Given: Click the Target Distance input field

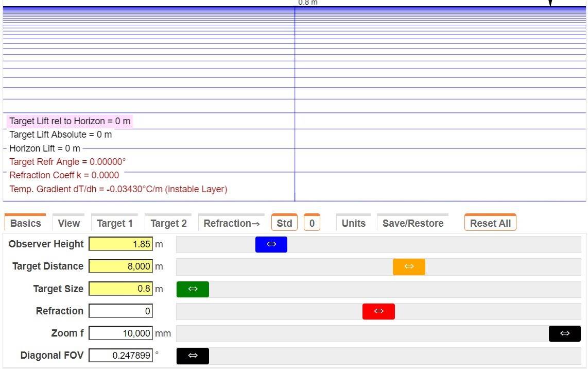Looking at the screenshot, I should 120,266.
